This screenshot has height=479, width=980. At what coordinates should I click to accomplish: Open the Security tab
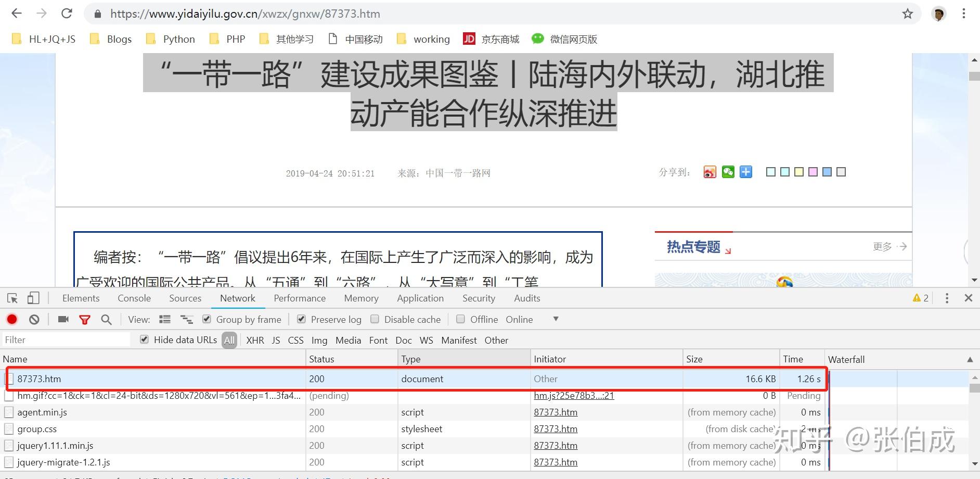point(479,298)
